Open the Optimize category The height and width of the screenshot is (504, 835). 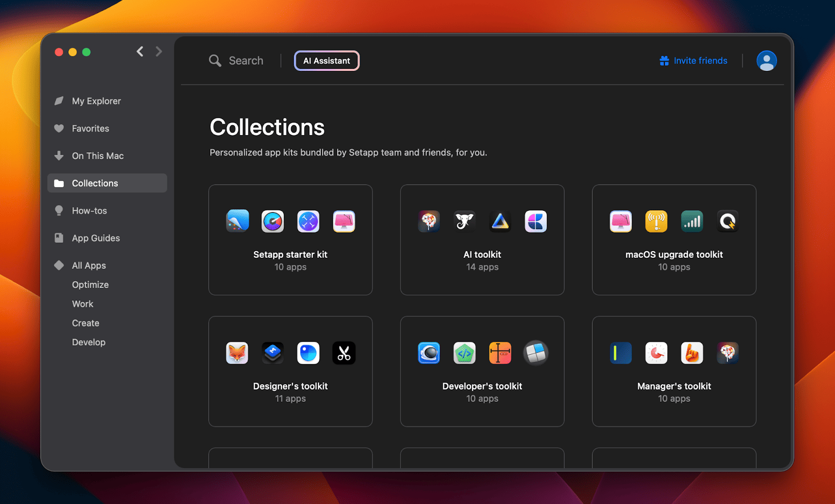click(x=90, y=285)
